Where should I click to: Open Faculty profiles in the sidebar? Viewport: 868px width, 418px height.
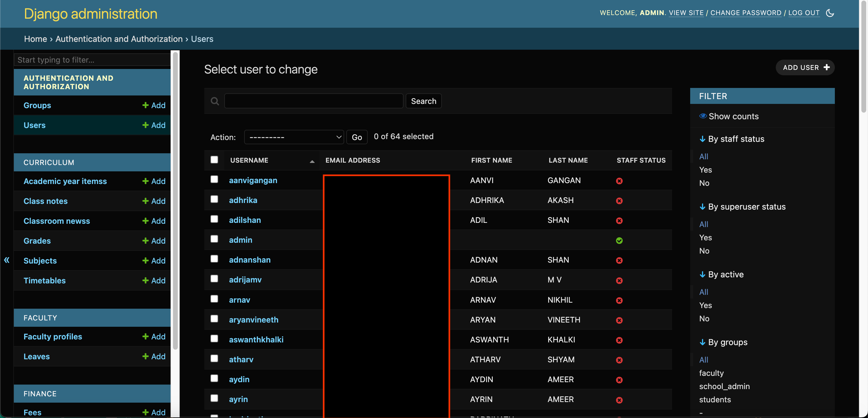tap(53, 336)
